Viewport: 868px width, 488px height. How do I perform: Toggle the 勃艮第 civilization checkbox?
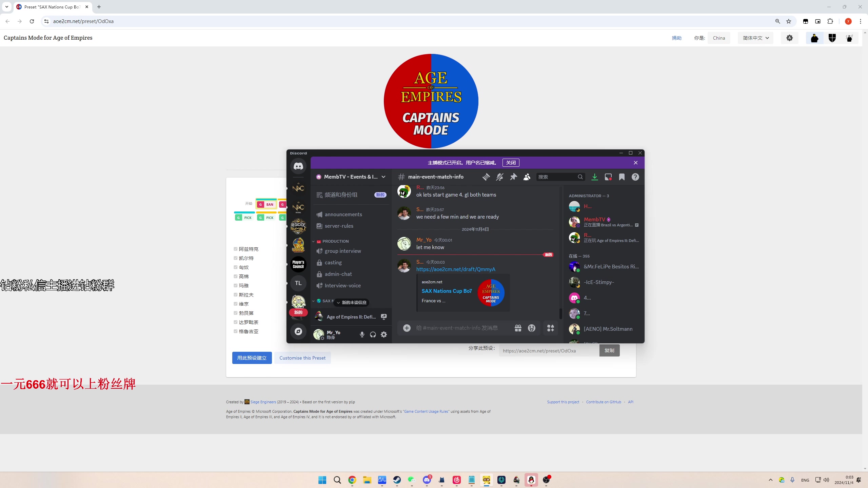[x=236, y=313]
